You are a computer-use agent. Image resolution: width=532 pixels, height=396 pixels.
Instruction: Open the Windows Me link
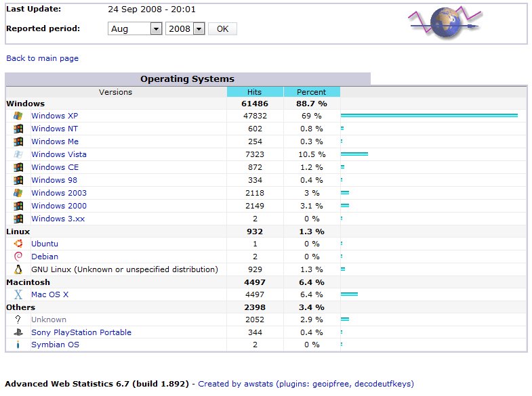pos(55,141)
